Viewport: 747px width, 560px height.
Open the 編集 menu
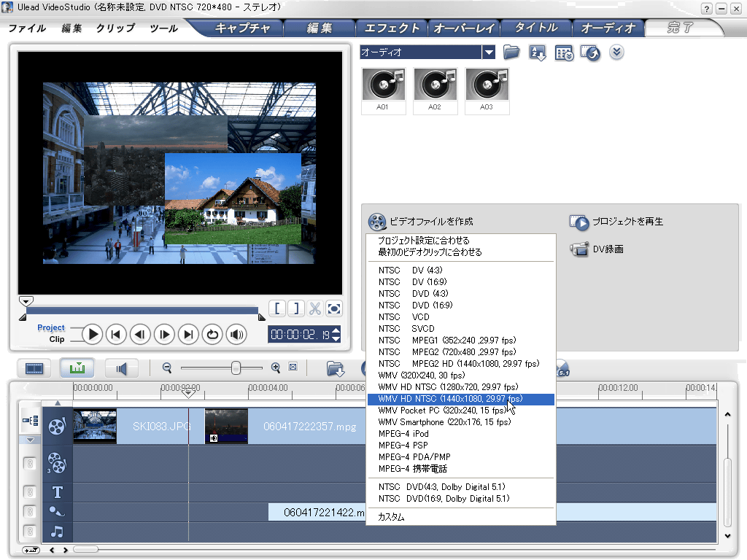coord(72,28)
